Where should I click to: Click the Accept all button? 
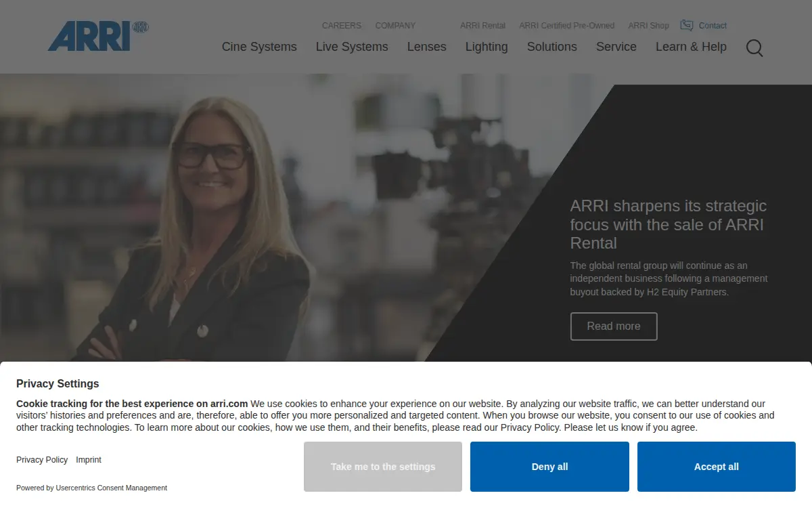717,467
